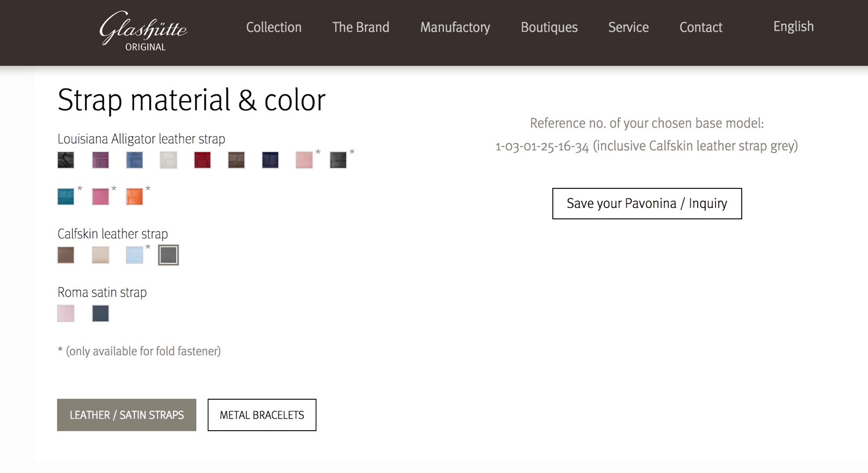Choose purple Louisiana Alligator strap color

point(100,160)
